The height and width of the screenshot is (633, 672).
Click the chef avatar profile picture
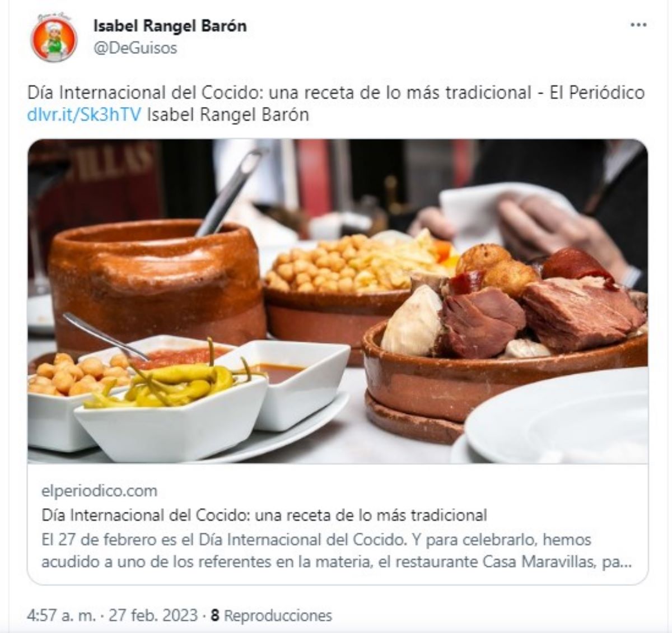click(54, 39)
